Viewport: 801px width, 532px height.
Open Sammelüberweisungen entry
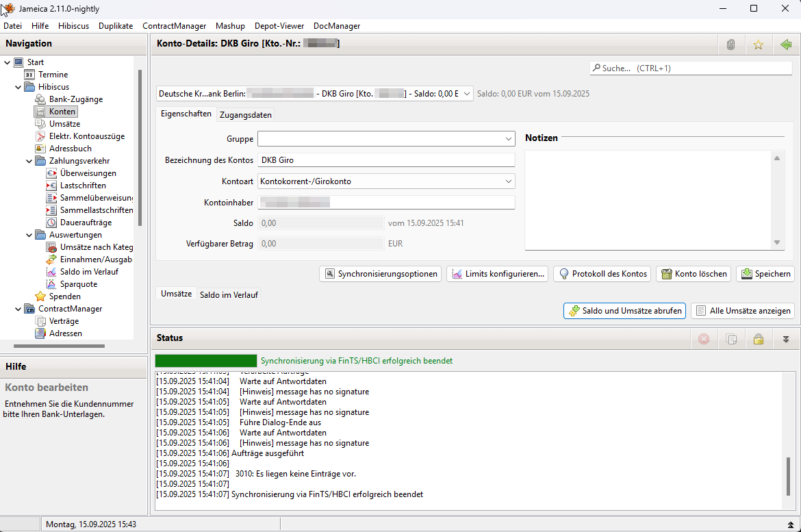[x=96, y=198]
